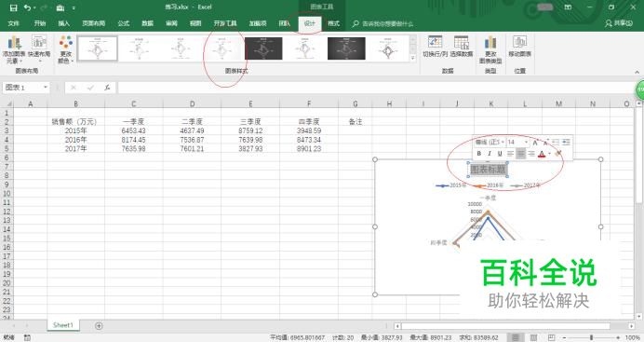Open the font color dropdown arrow

click(x=549, y=154)
